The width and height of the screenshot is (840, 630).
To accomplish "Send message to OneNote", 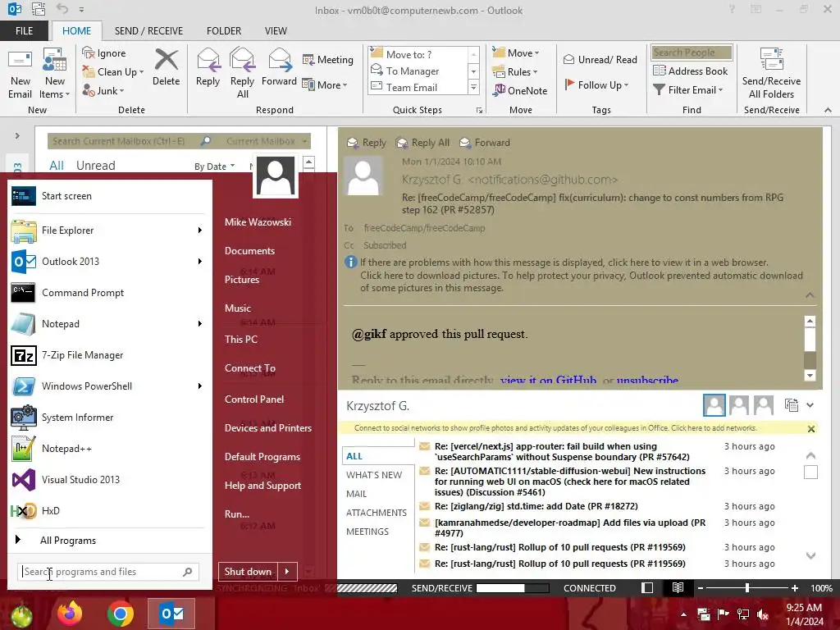I will point(520,90).
